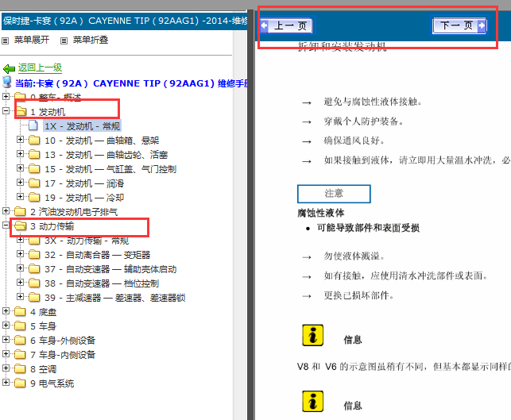
Task: Expand the 6 车身-外侧设备 node
Action: 6,339
